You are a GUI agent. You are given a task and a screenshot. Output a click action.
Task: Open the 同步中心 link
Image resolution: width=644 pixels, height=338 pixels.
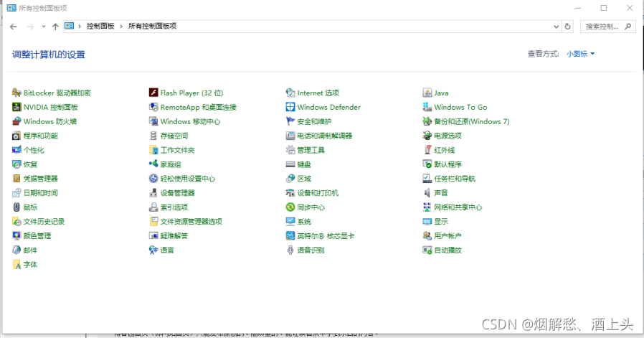311,207
